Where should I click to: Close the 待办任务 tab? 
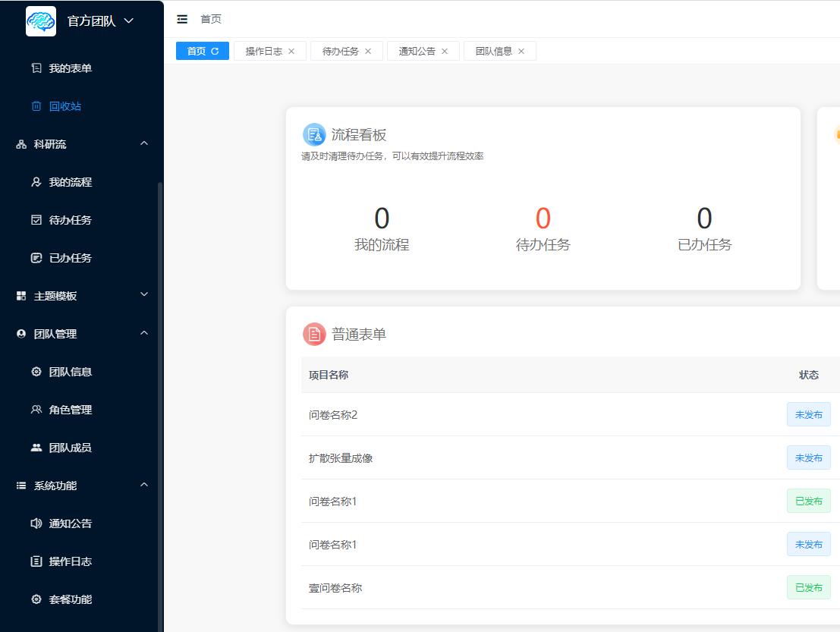pos(368,52)
